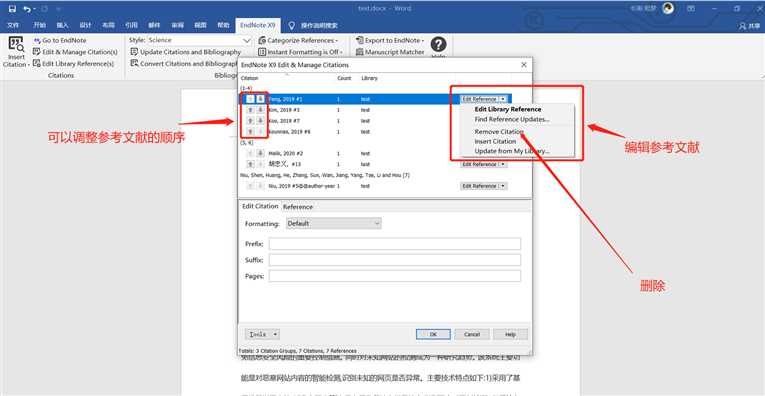Open Go to EndNote
Image resolution: width=765 pixels, height=396 pixels.
(x=60, y=40)
